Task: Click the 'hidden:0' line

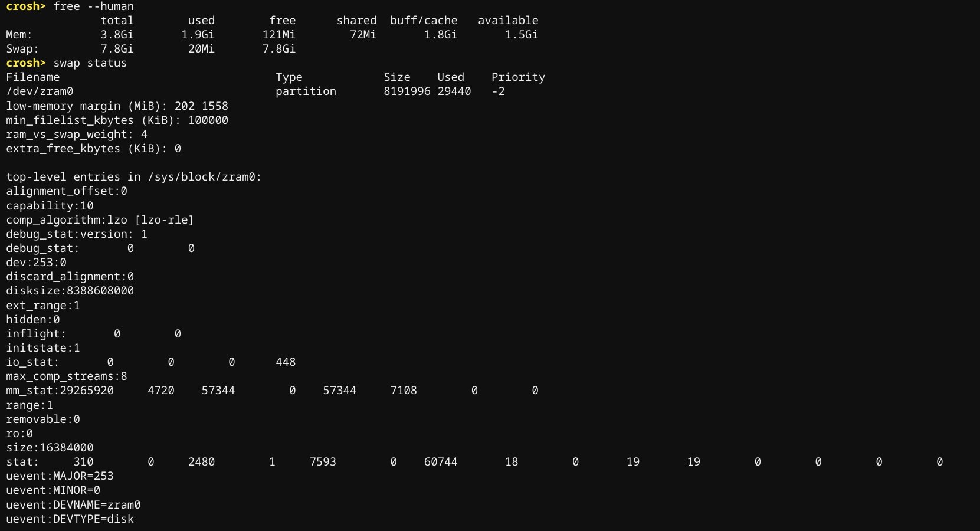Action: click(x=33, y=320)
